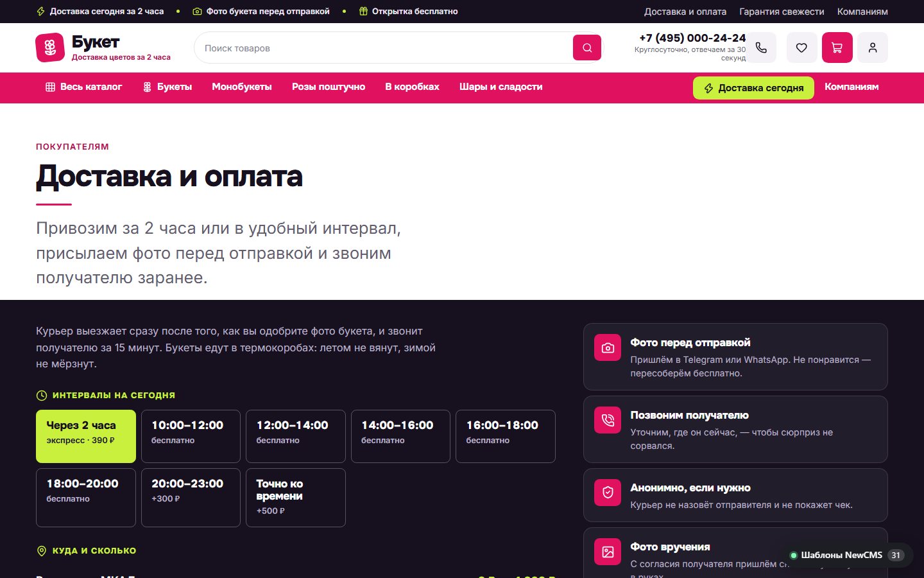The height and width of the screenshot is (578, 924).
Task: Click the Букет brand name link
Action: coord(96,42)
